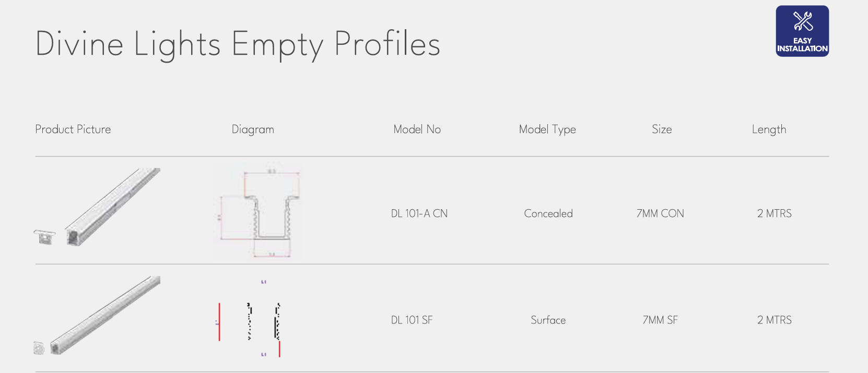Select model number DL 101-A CN
Screen dimensions: 868x373
point(419,213)
